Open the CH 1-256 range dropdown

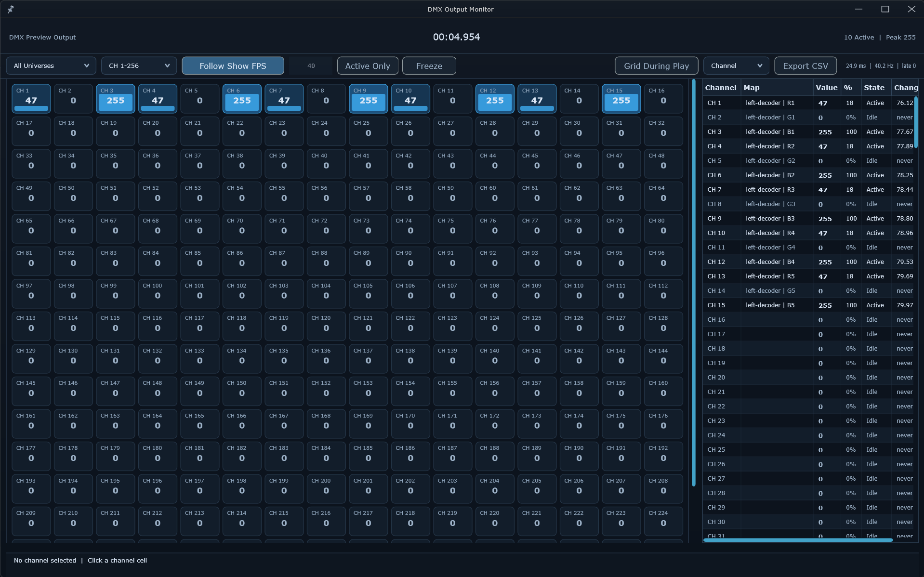139,66
